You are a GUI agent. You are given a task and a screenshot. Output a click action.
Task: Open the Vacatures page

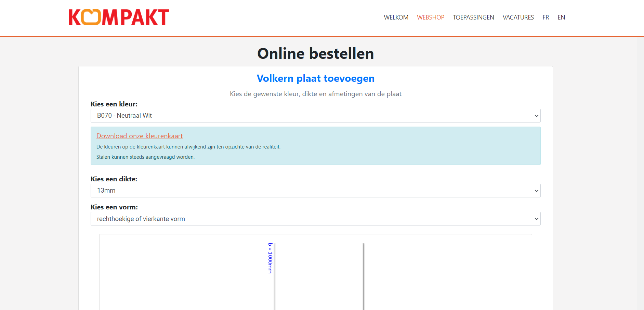click(518, 17)
